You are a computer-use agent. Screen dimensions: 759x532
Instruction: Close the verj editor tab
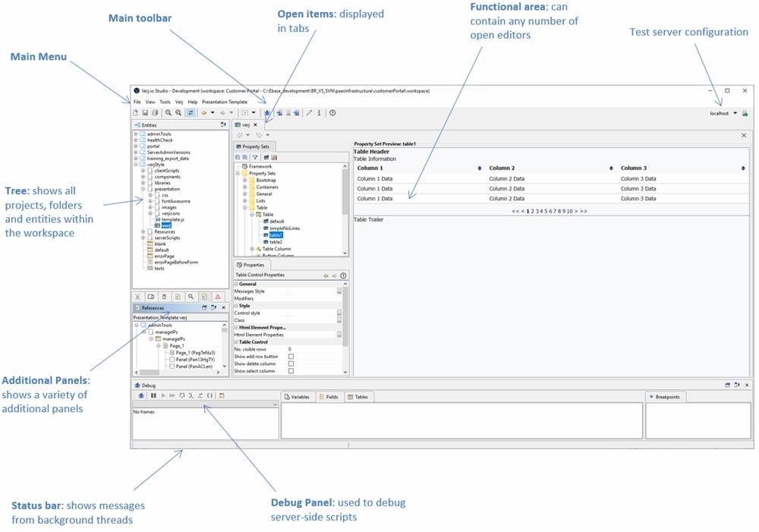click(x=256, y=125)
